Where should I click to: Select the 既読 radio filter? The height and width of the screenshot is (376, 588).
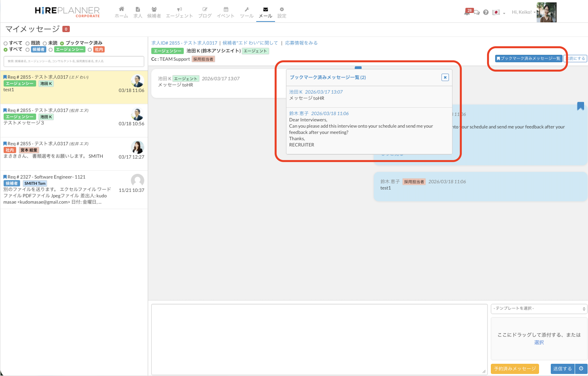[x=28, y=43]
